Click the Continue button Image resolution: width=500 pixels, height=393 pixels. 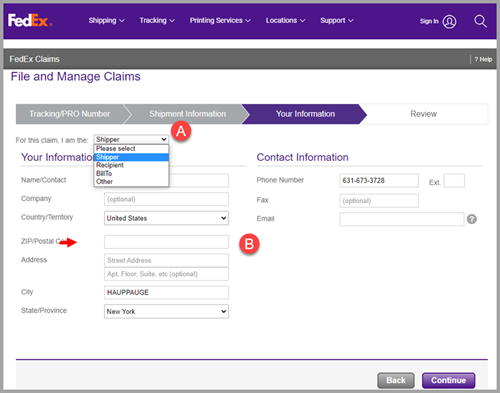click(x=448, y=380)
